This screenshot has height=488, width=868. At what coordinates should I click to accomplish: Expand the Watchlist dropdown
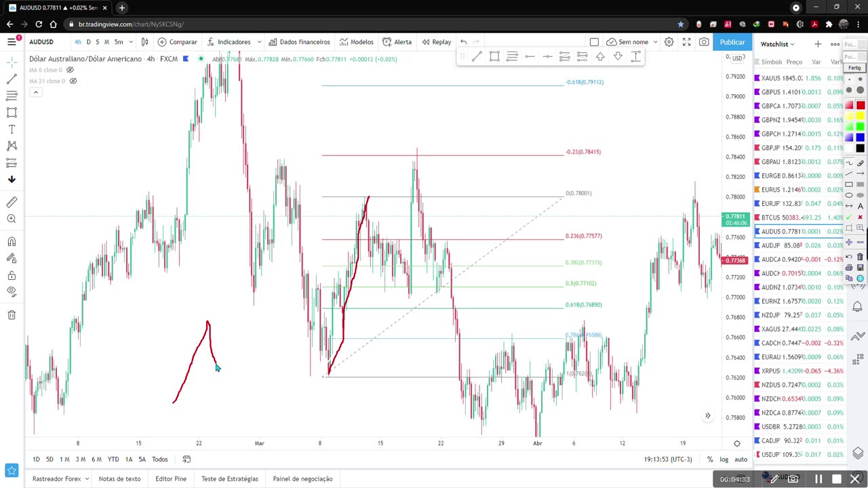click(777, 44)
